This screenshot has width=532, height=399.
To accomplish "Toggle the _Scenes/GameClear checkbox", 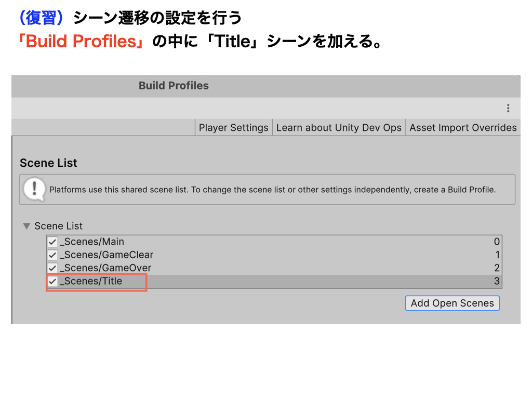I will click(52, 255).
